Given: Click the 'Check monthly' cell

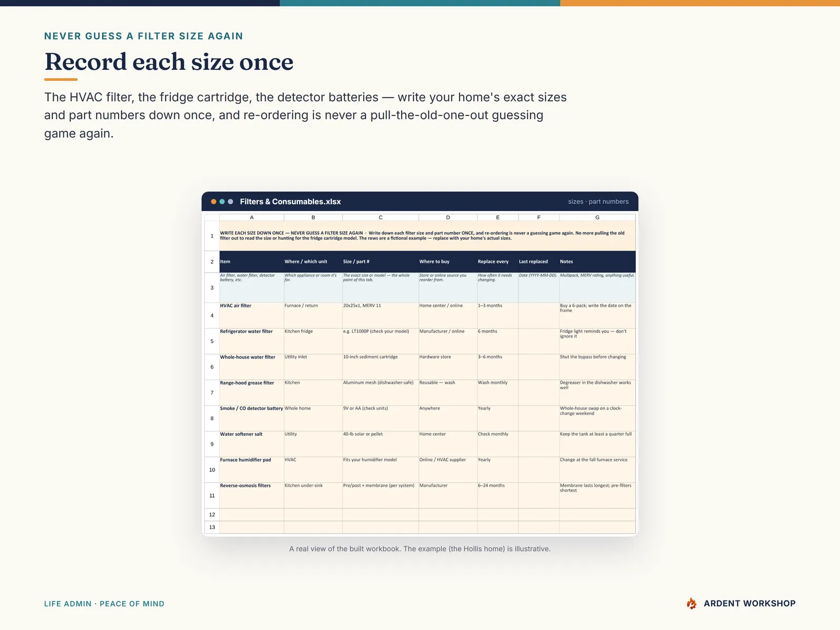Looking at the screenshot, I should coord(498,444).
